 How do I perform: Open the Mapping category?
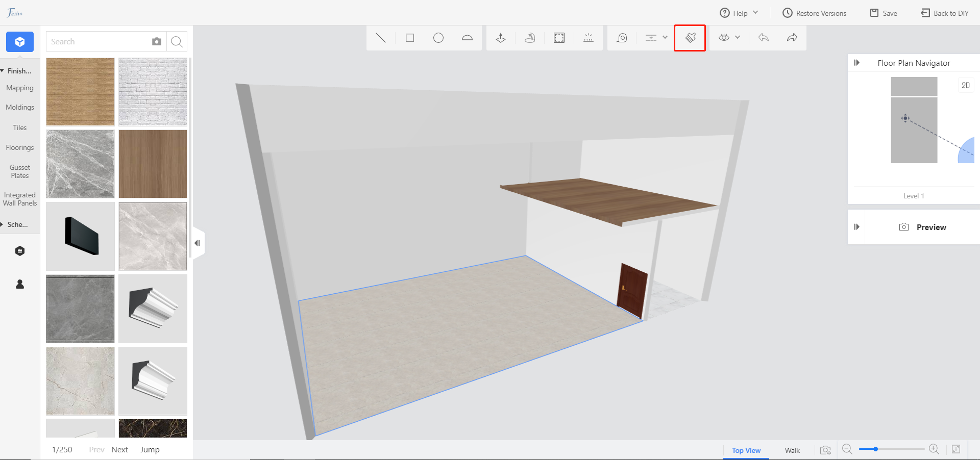(x=20, y=88)
